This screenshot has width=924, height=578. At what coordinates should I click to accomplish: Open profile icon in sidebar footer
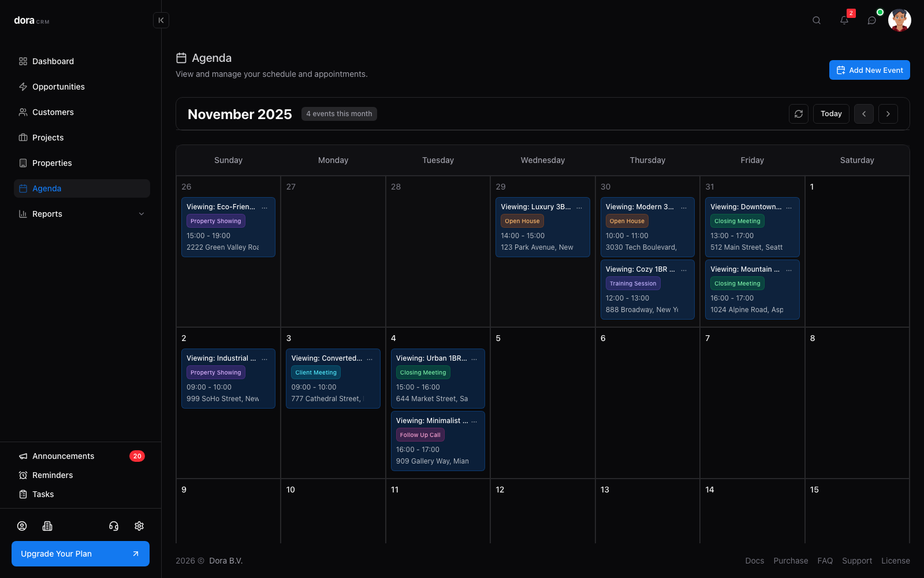click(22, 526)
